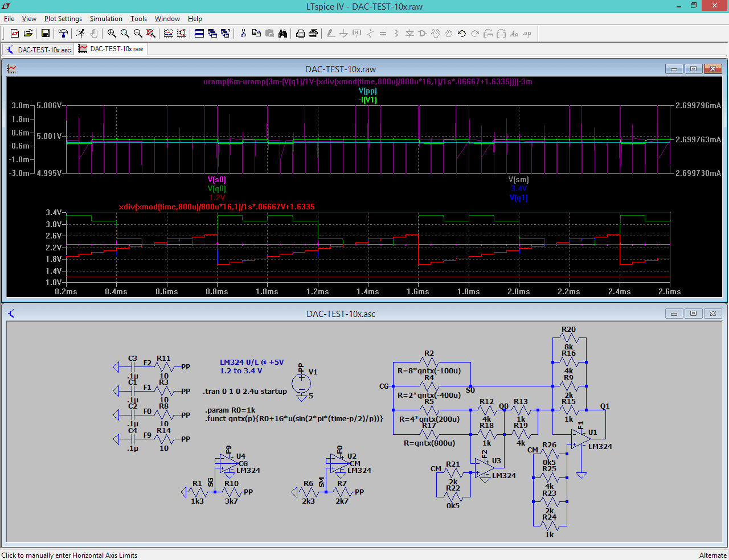729x560 pixels.
Task: Select the Capacitor placement tool
Action: [383, 33]
